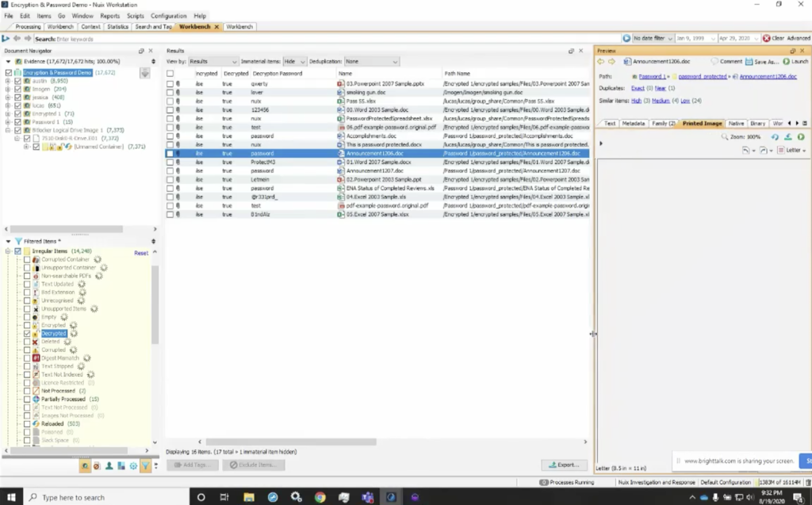Open the Scripts menu
This screenshot has width=812, height=505.
135,16
